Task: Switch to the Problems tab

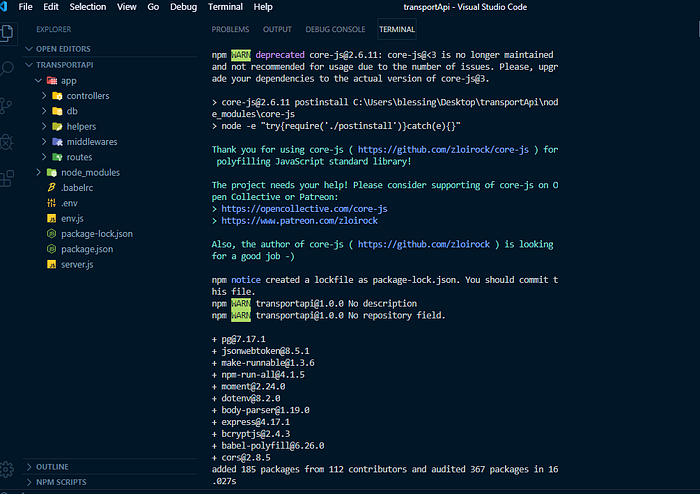Action: coord(230,29)
